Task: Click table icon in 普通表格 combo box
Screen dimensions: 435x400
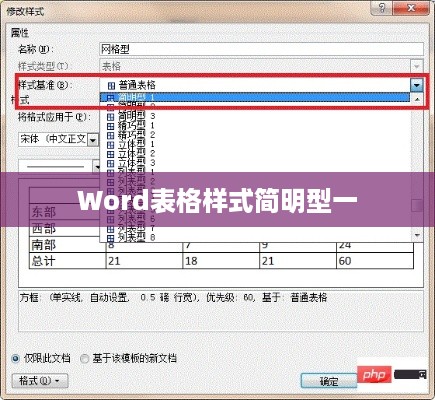Action: click(112, 86)
